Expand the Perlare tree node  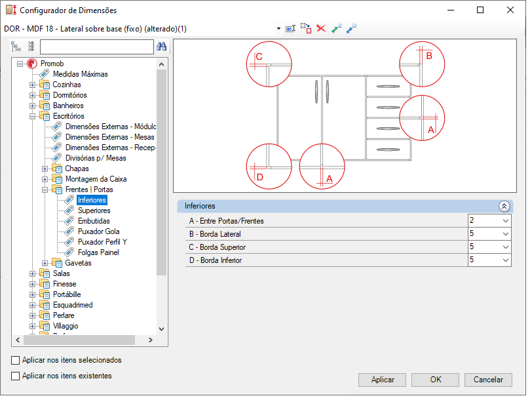point(33,316)
